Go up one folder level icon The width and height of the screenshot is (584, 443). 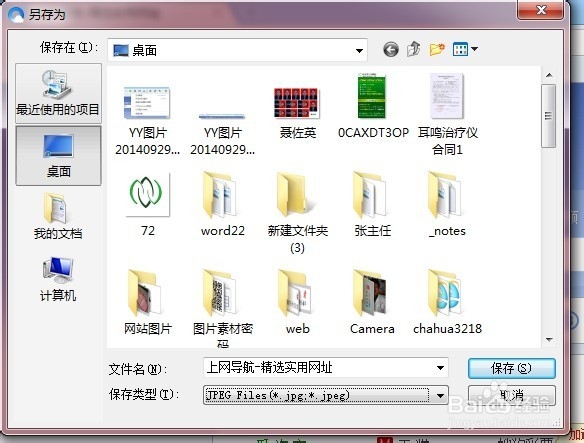click(x=414, y=49)
